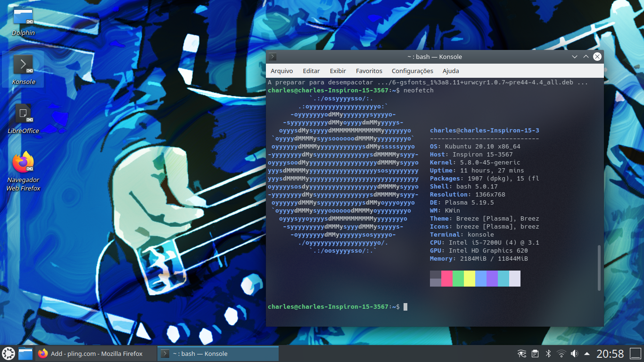Image resolution: width=644 pixels, height=362 pixels.
Task: Open the Plasma application launcher
Action: (x=8, y=354)
